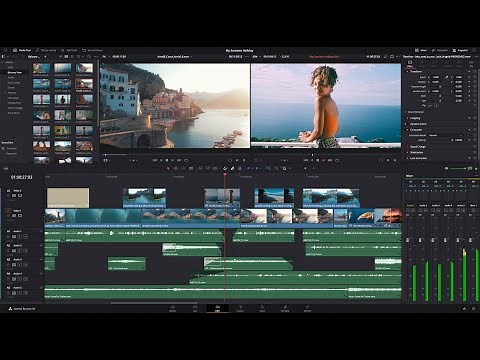
Task: Click thumbnail view icon in media pool
Action: pyautogui.click(x=66, y=57)
